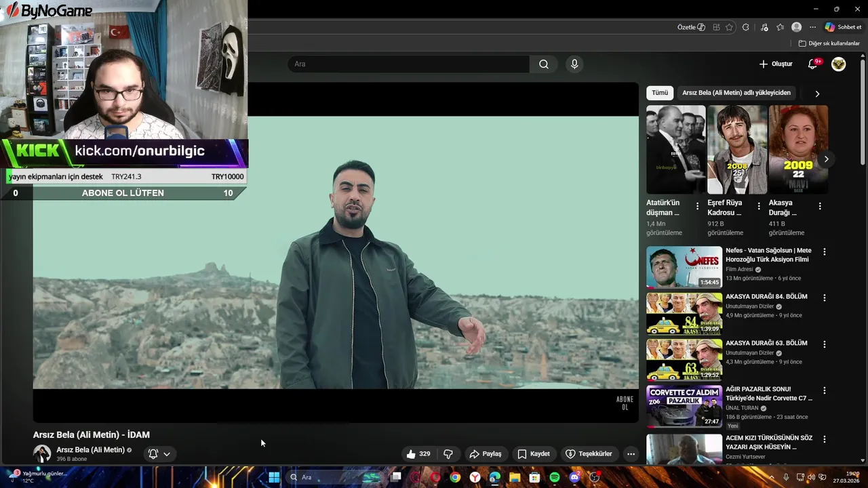Click the Özetle summarize button in address bar
The height and width of the screenshot is (488, 868).
coord(691,27)
